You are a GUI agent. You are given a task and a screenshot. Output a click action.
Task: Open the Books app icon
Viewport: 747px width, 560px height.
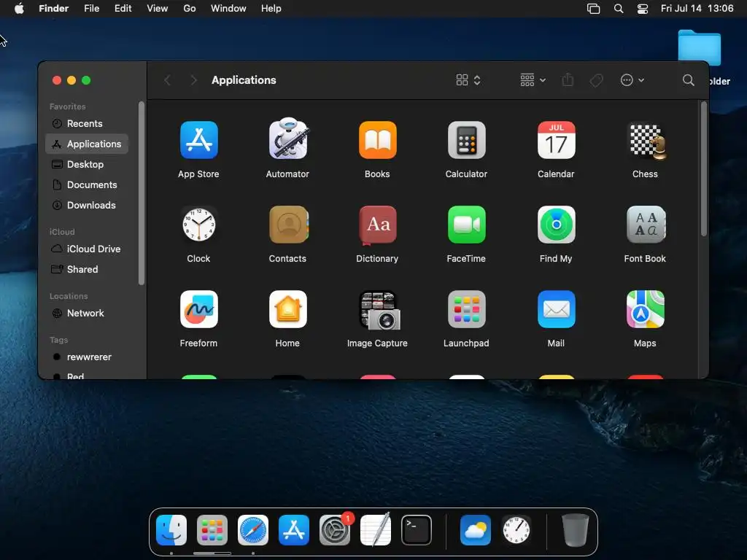[x=377, y=140]
